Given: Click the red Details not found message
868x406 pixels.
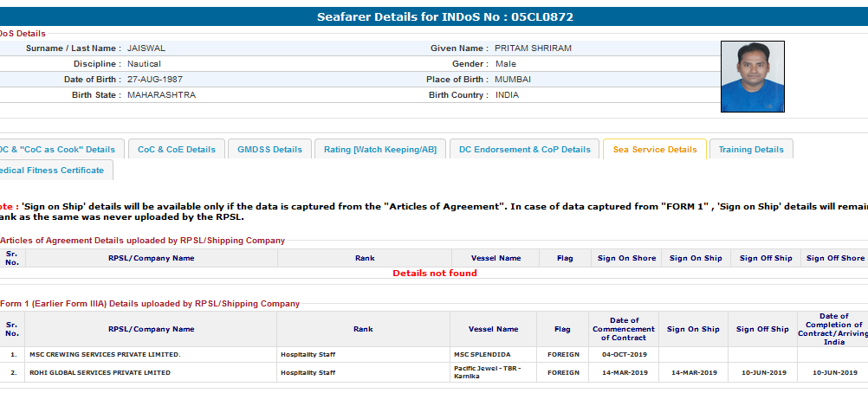Looking at the screenshot, I should pos(434,274).
